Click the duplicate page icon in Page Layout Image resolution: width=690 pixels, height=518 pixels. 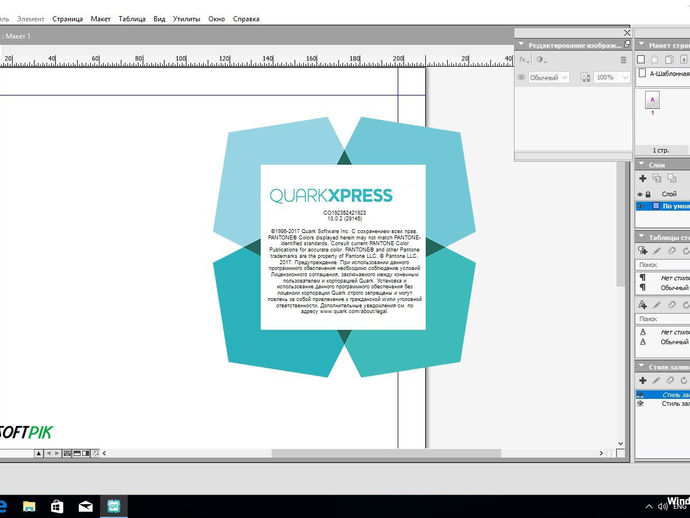pyautogui.click(x=669, y=59)
